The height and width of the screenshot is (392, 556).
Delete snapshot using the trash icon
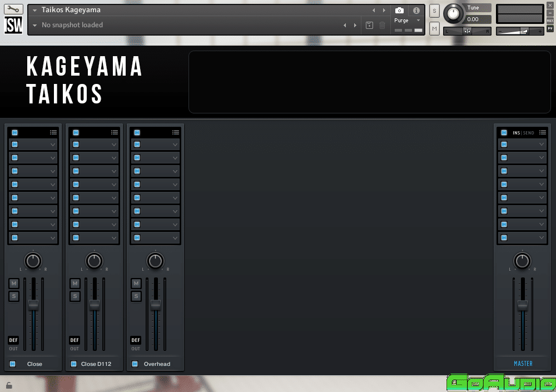[x=383, y=25]
